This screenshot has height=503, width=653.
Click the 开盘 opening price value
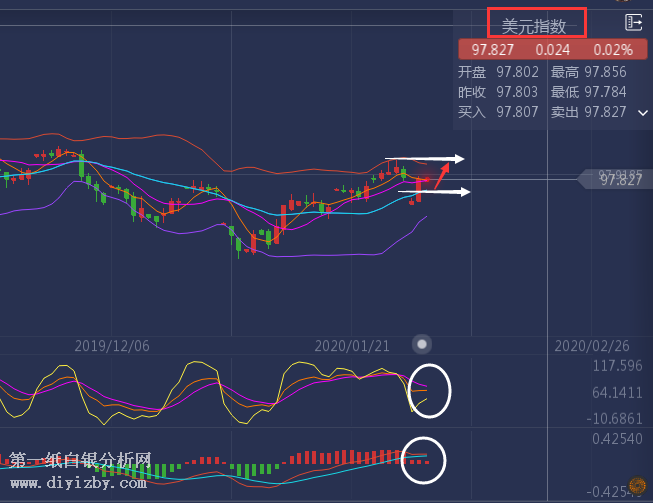(x=518, y=72)
